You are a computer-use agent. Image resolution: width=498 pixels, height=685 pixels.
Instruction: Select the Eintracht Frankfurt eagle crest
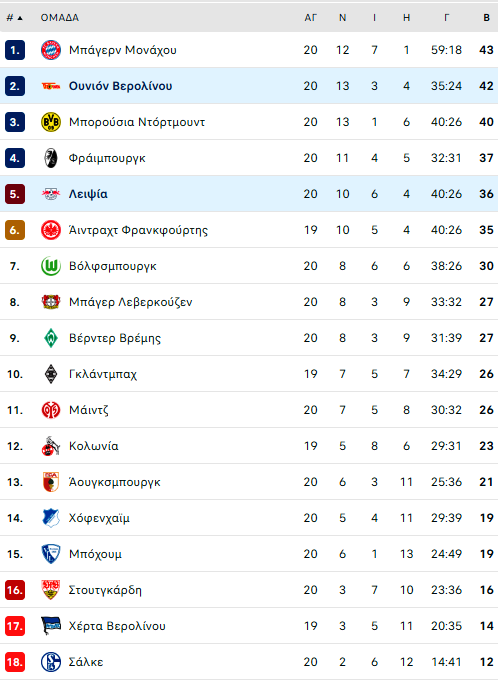click(51, 230)
